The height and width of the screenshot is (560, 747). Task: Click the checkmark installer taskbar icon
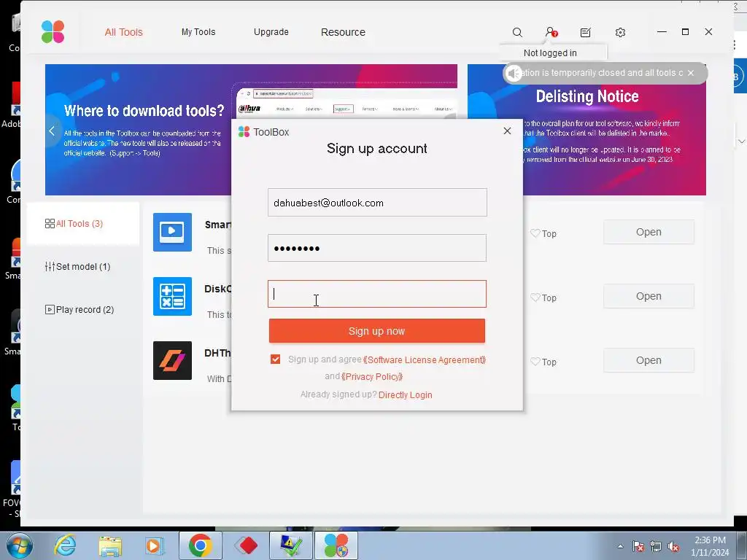[x=290, y=545]
